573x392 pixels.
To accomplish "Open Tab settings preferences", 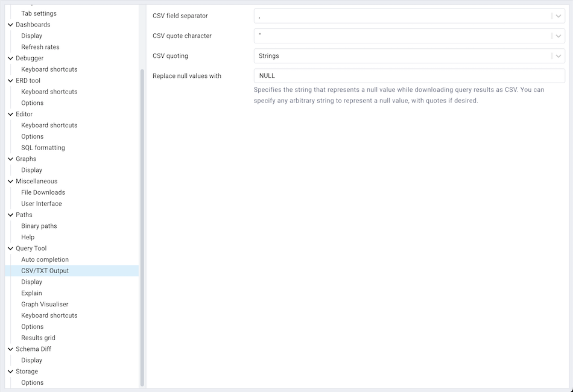I will pos(38,13).
